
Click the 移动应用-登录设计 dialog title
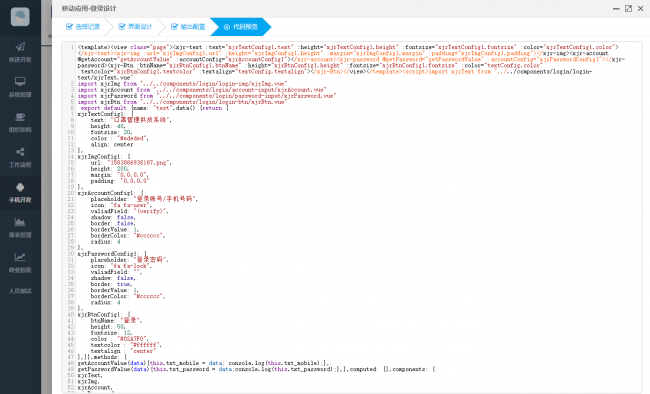(89, 8)
